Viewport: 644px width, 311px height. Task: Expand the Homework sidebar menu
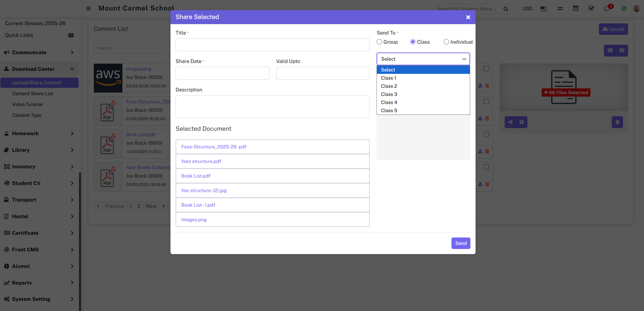(x=39, y=133)
